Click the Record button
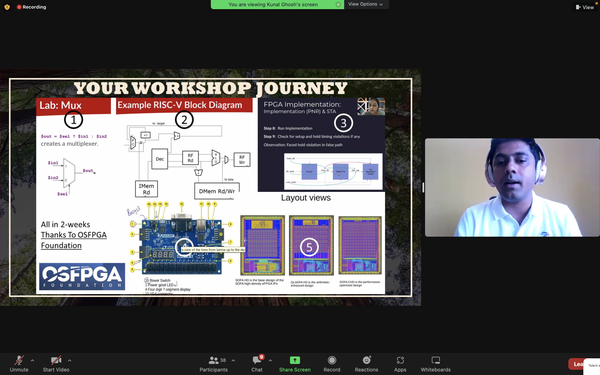 [332, 364]
